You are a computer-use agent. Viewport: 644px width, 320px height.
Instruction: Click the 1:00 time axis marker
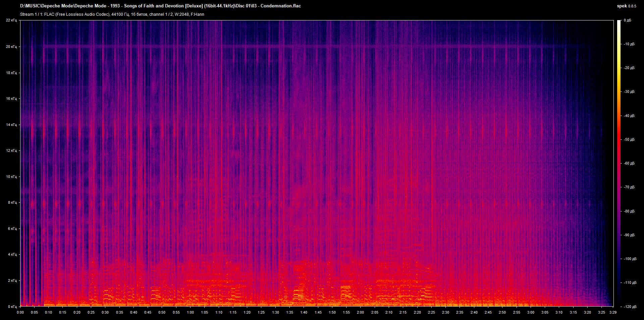(191, 312)
